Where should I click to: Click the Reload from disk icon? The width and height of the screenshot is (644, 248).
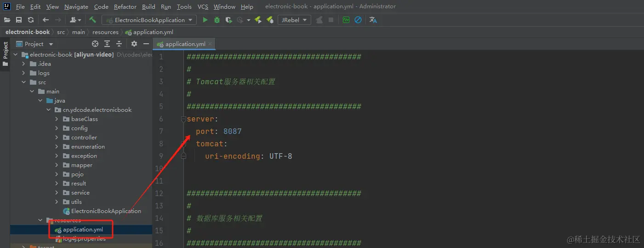click(x=31, y=20)
